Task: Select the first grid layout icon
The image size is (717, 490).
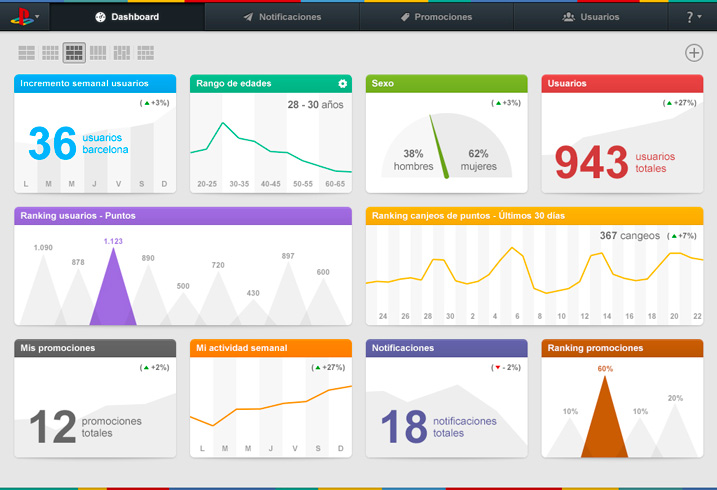Action: coord(26,53)
